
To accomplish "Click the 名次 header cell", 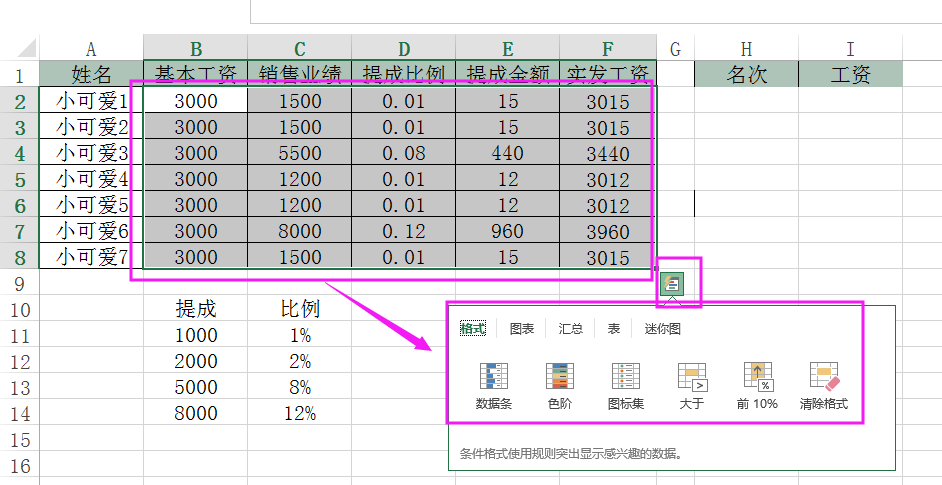I will click(x=746, y=74).
